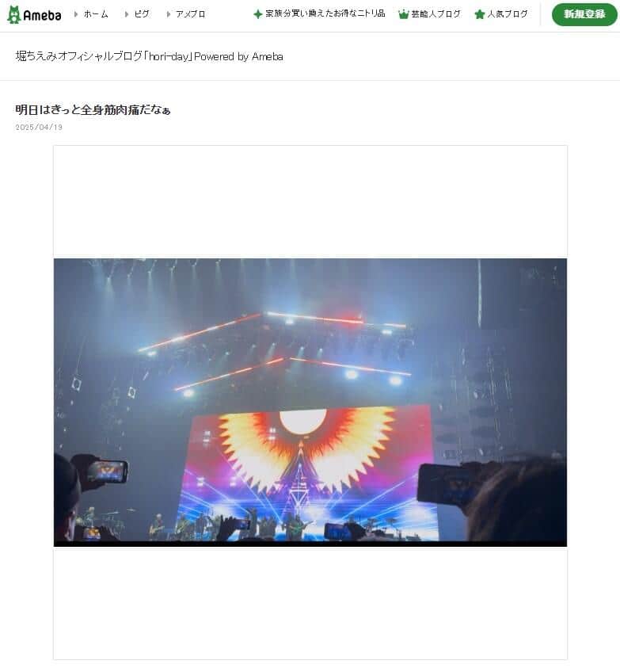Open the ニトリ promotional link
The height and width of the screenshot is (672, 620).
coord(325,13)
